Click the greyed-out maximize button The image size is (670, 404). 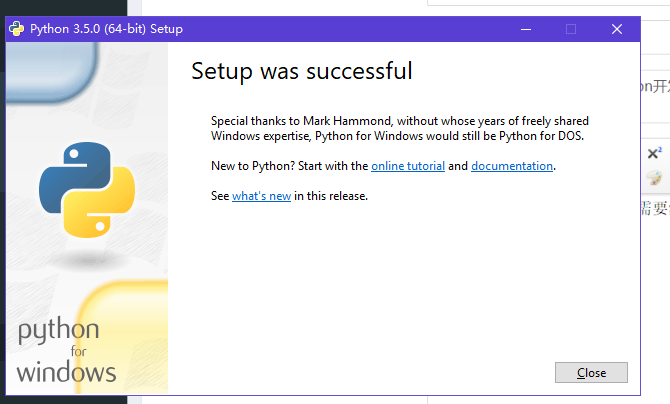pos(571,29)
